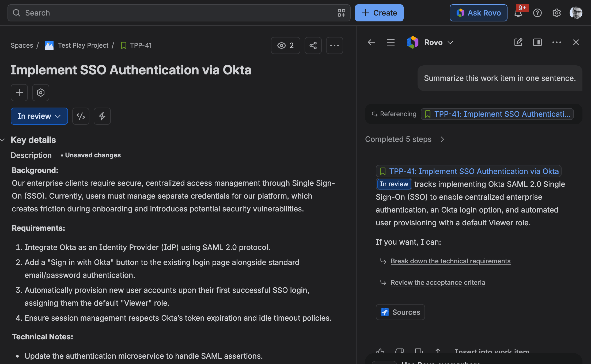Screen dimensions: 591x364
Task: Select Review the acceptance criteria suggestion
Action: [x=438, y=283]
